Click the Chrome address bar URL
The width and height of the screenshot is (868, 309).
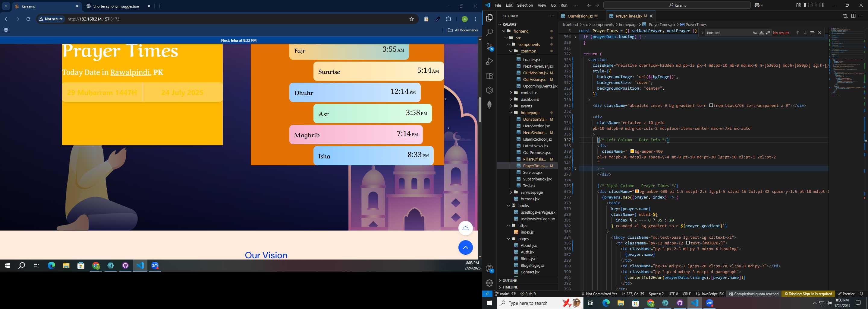(94, 19)
